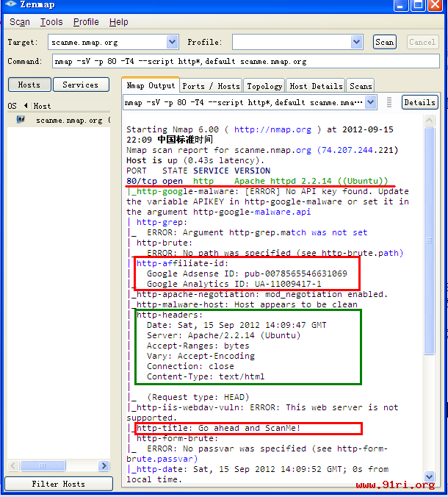Viewport: 448px width, 497px height.
Task: Select the Hosts toggle button
Action: click(x=29, y=85)
